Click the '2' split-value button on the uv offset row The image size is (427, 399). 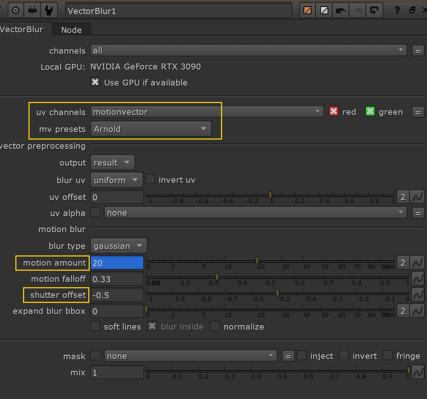(403, 197)
